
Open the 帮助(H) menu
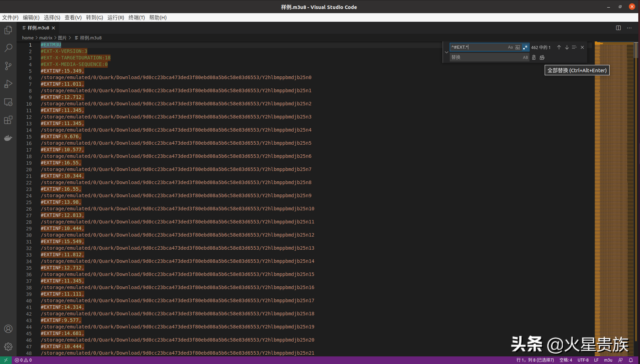tap(158, 18)
